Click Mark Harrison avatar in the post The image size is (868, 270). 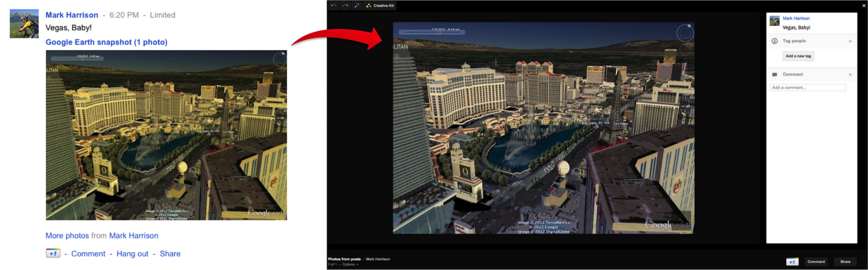point(24,23)
